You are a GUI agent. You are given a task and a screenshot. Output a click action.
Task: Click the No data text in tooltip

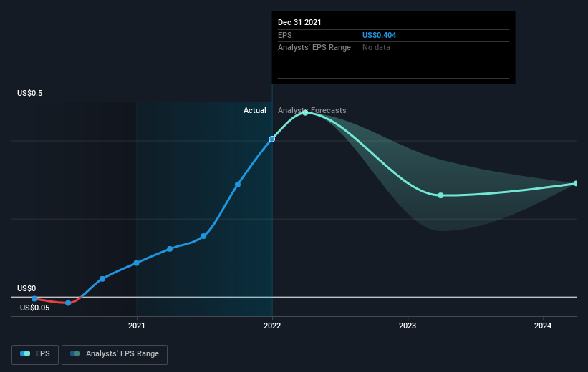[x=376, y=47]
